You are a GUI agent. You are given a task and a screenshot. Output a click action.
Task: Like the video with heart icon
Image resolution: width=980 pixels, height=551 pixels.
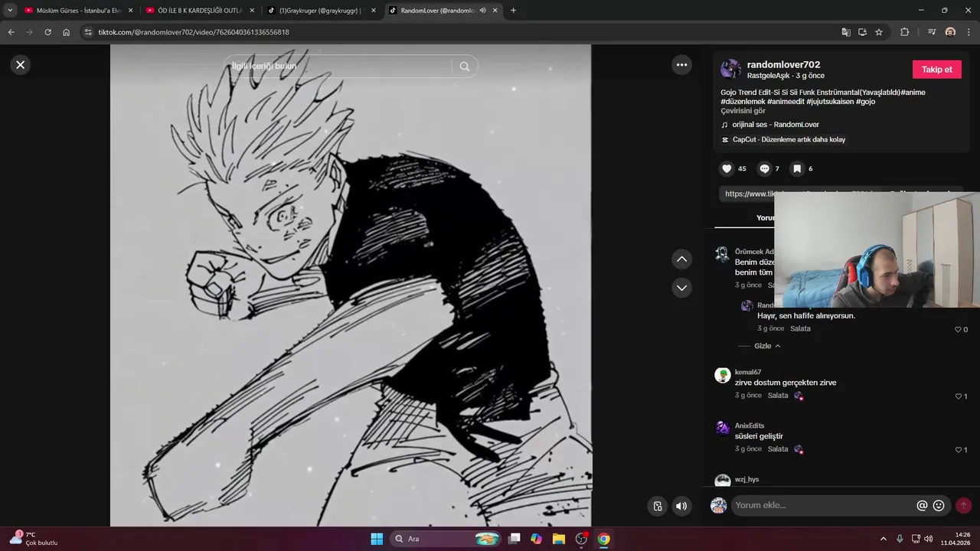pyautogui.click(x=727, y=168)
